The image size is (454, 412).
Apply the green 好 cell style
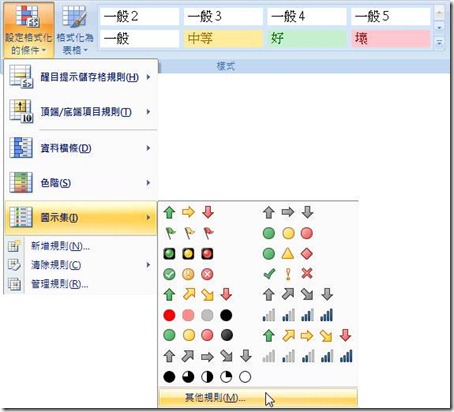tap(306, 38)
